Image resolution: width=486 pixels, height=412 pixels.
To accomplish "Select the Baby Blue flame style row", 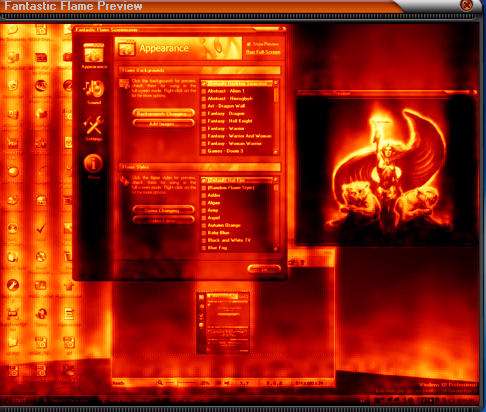I will (237, 233).
